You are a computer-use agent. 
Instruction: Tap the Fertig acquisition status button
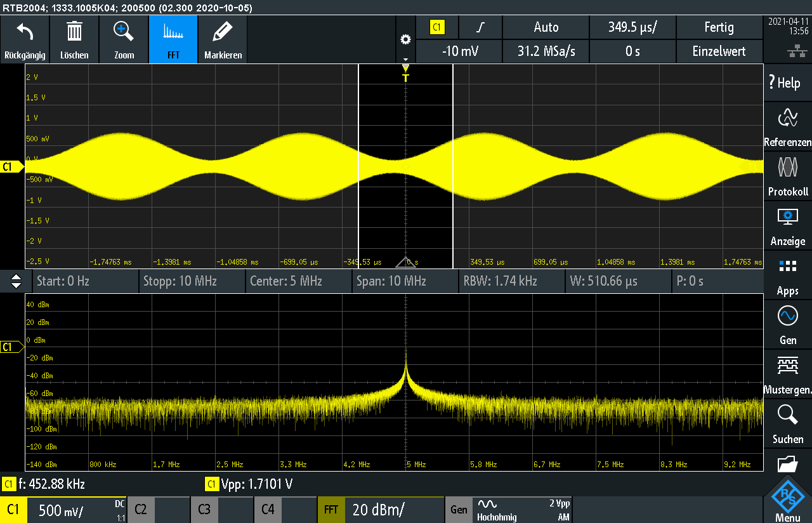719,27
